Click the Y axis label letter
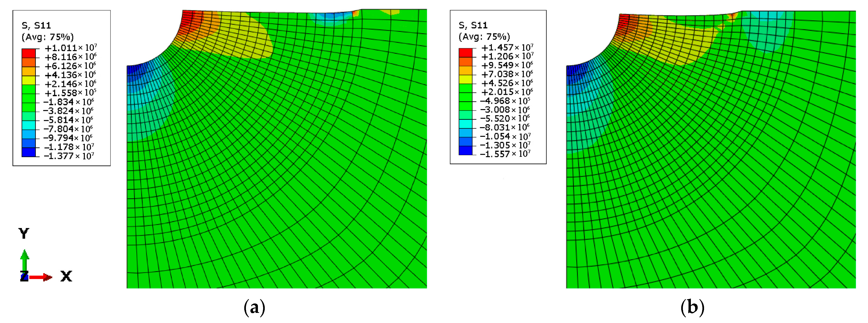 click(x=24, y=233)
